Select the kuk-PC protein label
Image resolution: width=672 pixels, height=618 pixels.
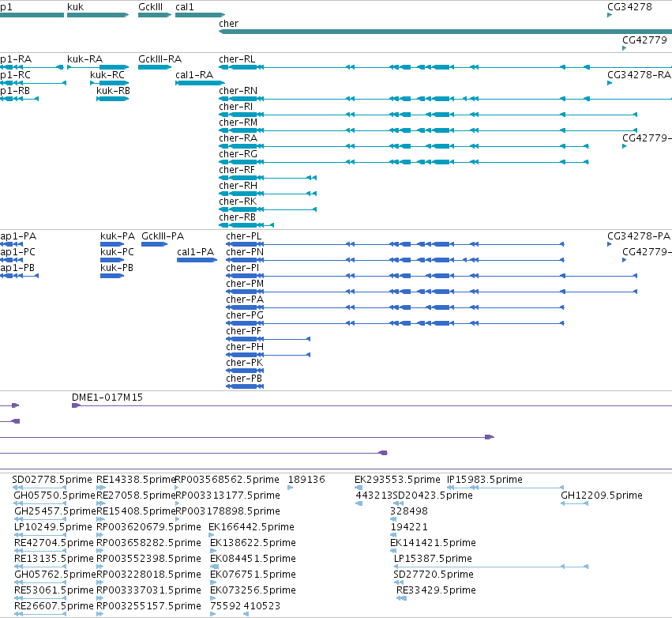pyautogui.click(x=117, y=252)
